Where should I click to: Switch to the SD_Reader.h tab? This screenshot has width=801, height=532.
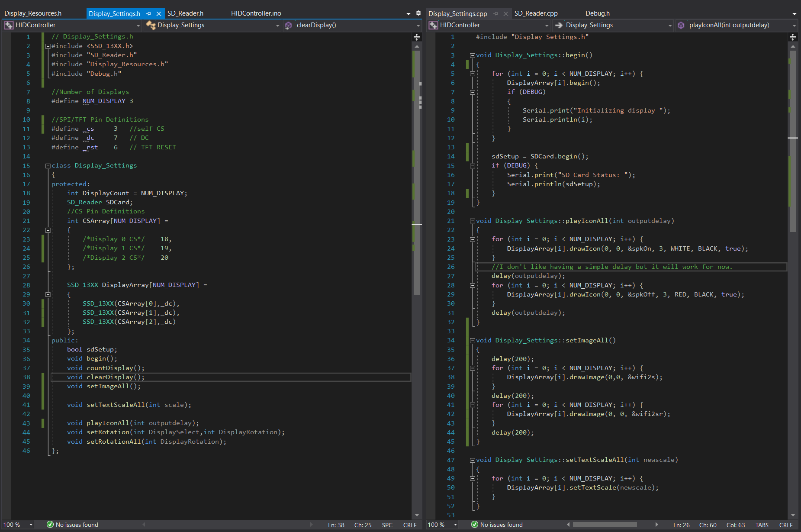click(x=185, y=13)
